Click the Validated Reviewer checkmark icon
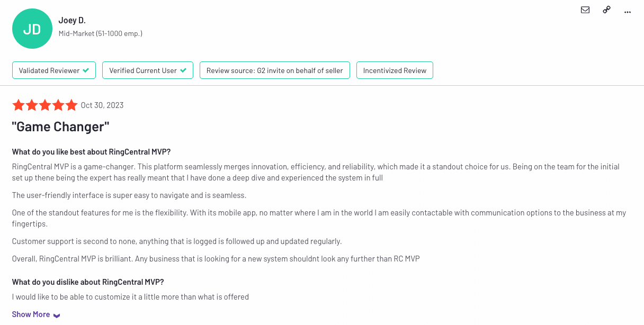 click(x=86, y=70)
